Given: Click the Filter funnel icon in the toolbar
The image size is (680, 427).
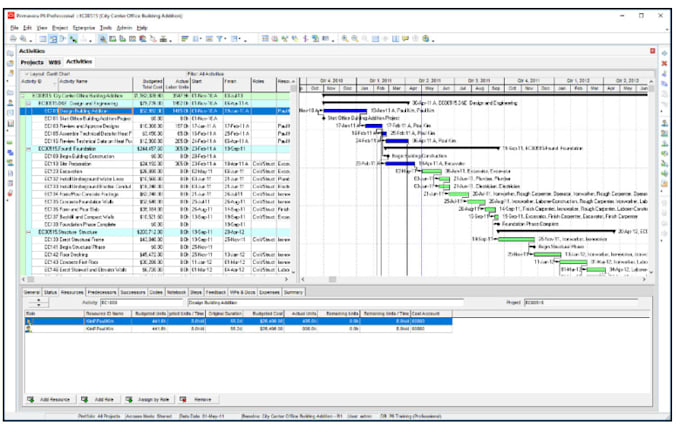Looking at the screenshot, I should (x=220, y=39).
